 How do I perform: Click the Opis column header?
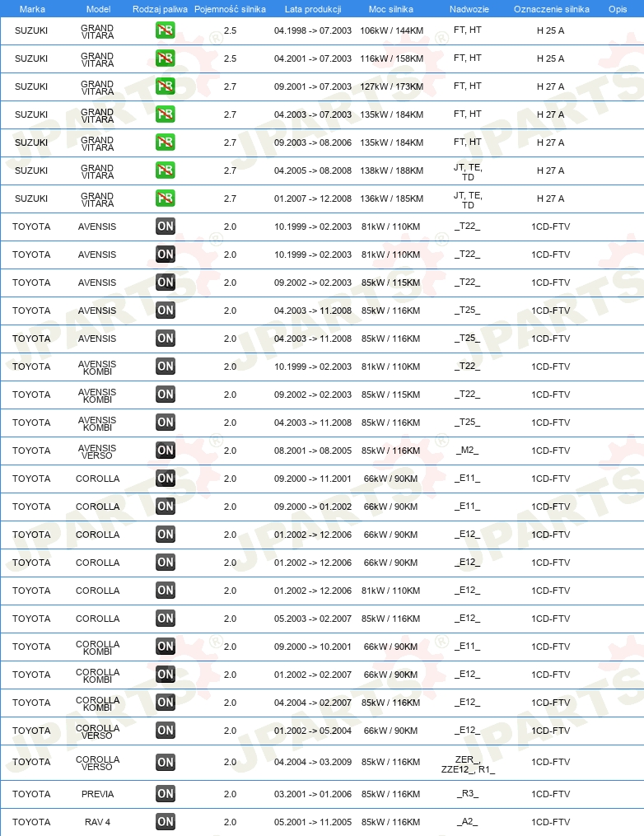point(618,9)
